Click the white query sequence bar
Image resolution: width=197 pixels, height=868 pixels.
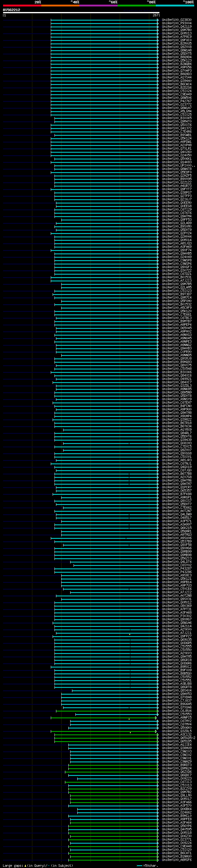[81, 12]
